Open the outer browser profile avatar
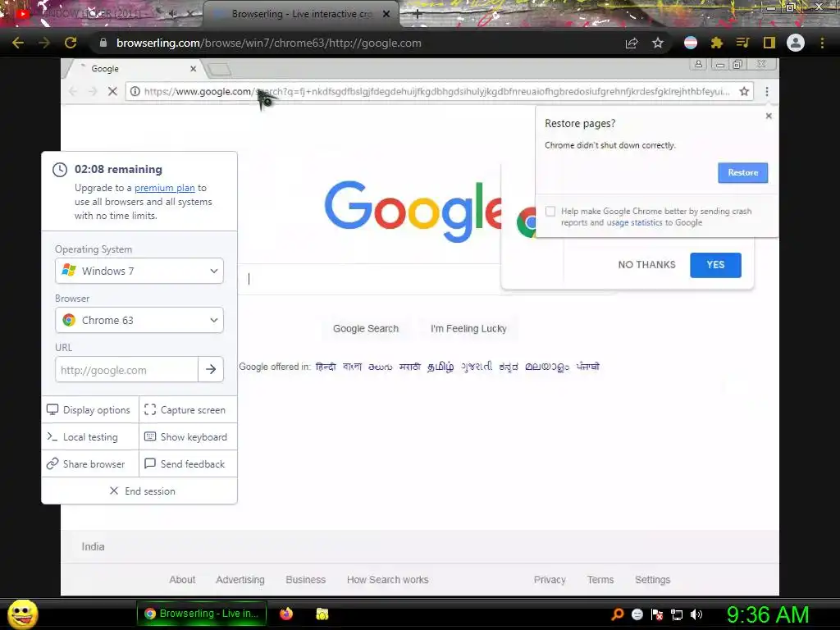Viewport: 840px width, 630px height. 796,43
